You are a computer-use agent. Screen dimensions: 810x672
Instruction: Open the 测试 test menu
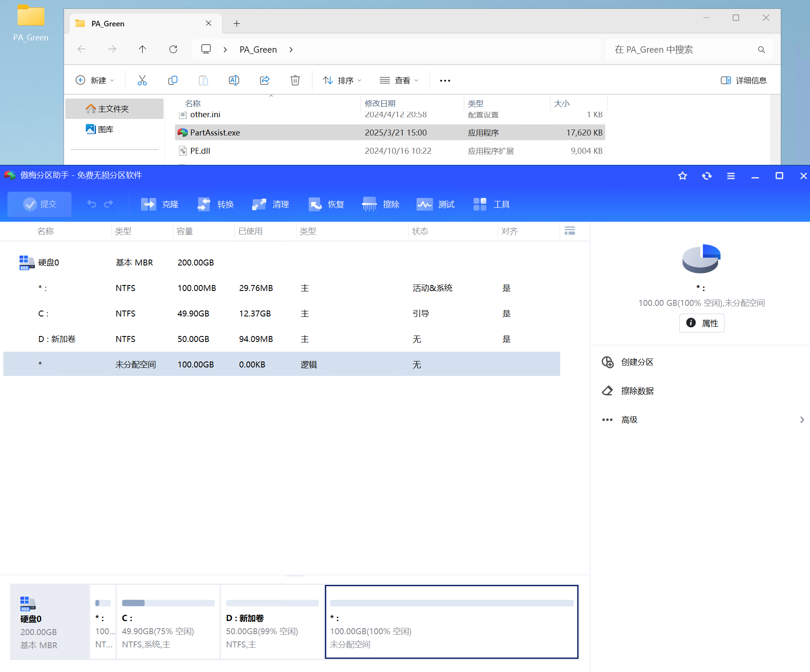pos(436,204)
